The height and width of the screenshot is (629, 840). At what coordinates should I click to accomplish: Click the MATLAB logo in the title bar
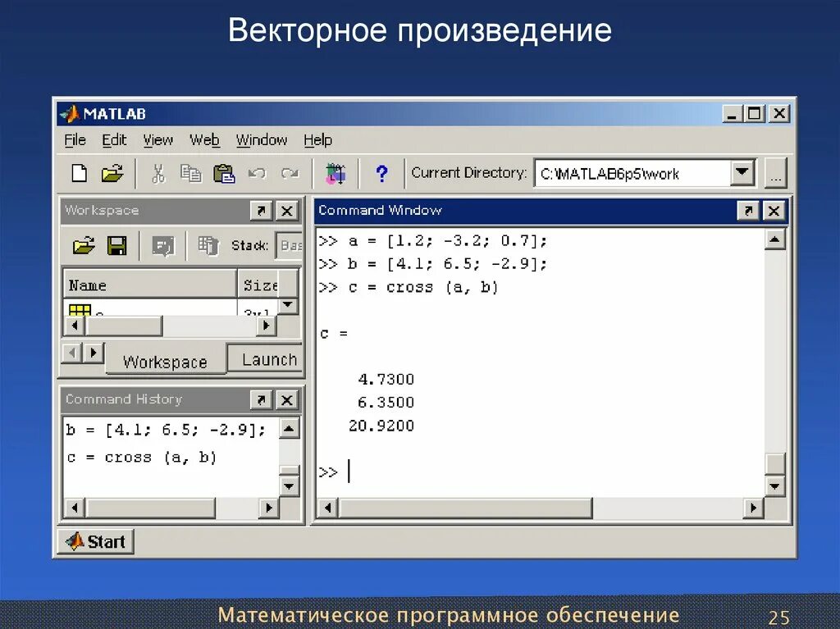[70, 114]
